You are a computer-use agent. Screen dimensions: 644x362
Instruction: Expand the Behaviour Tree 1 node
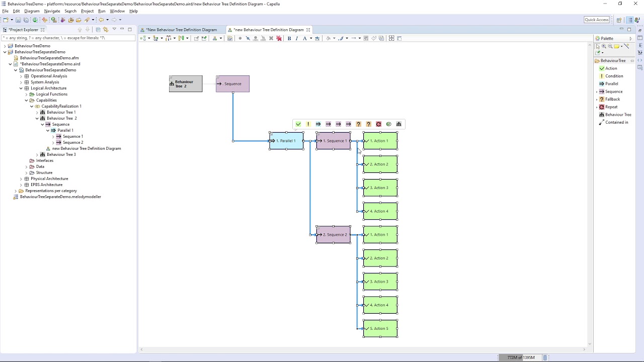[x=37, y=112]
